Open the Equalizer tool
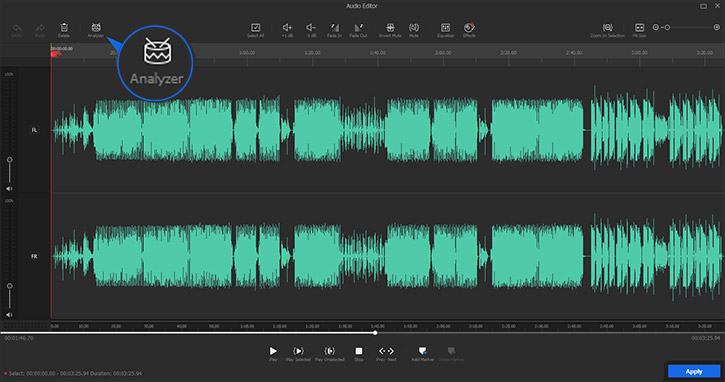 point(445,28)
